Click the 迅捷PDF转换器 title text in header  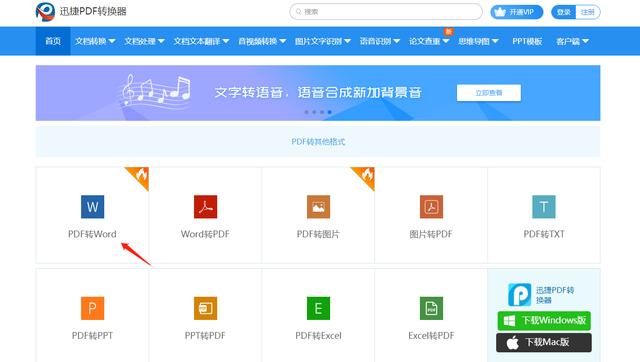pos(93,11)
